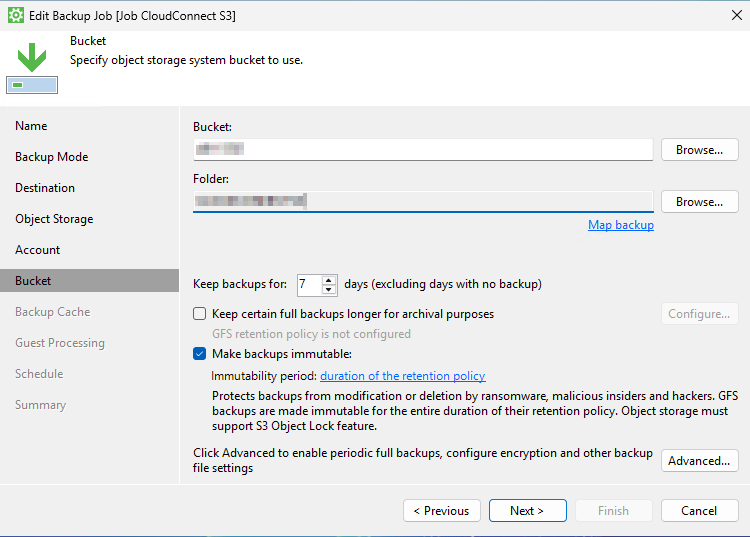750x537 pixels.
Task: Click the keep backups days value field
Action: click(309, 285)
